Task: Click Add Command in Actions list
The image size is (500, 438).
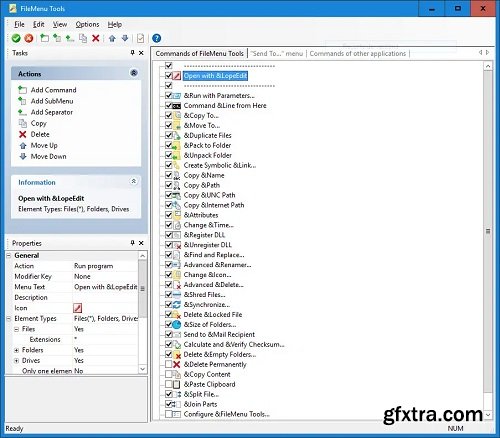Action: coord(53,90)
